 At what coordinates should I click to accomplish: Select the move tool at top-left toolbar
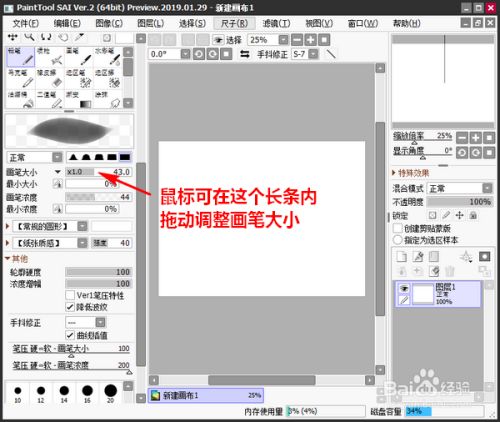tap(13, 37)
